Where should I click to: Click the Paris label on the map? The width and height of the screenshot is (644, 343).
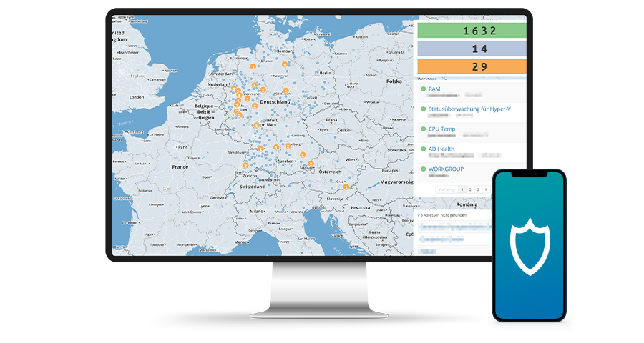pyautogui.click(x=183, y=147)
